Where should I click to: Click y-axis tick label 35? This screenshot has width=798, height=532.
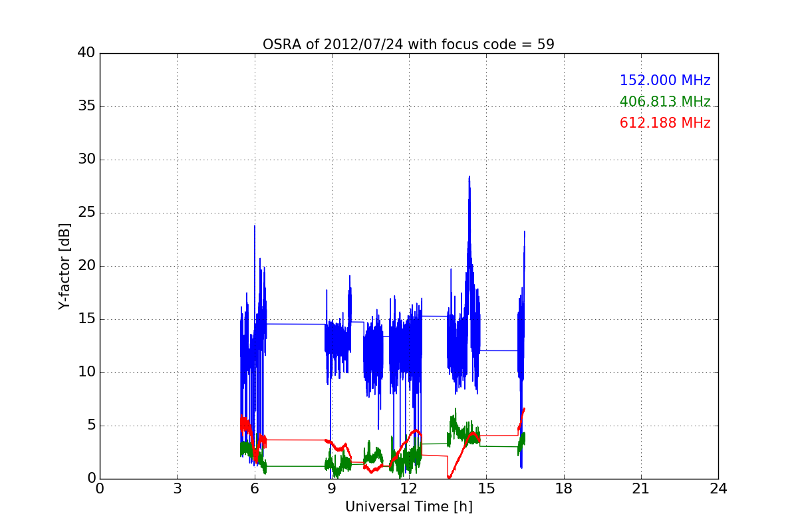(x=86, y=106)
